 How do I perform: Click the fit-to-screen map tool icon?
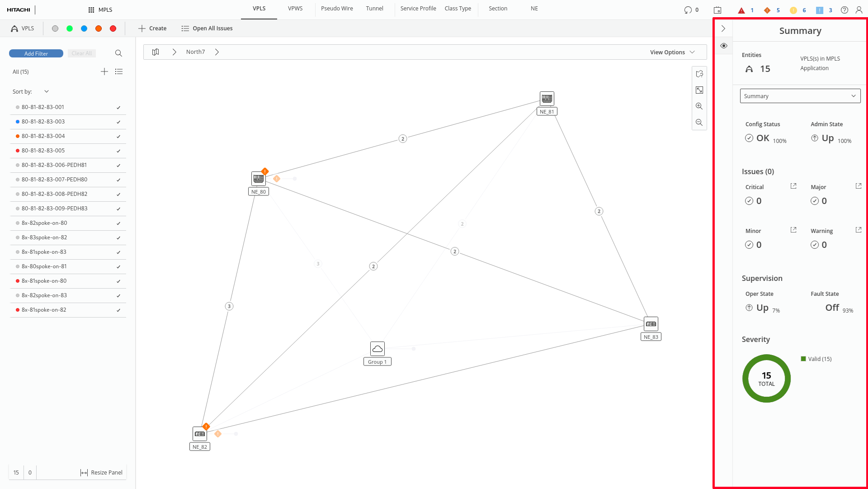point(699,90)
